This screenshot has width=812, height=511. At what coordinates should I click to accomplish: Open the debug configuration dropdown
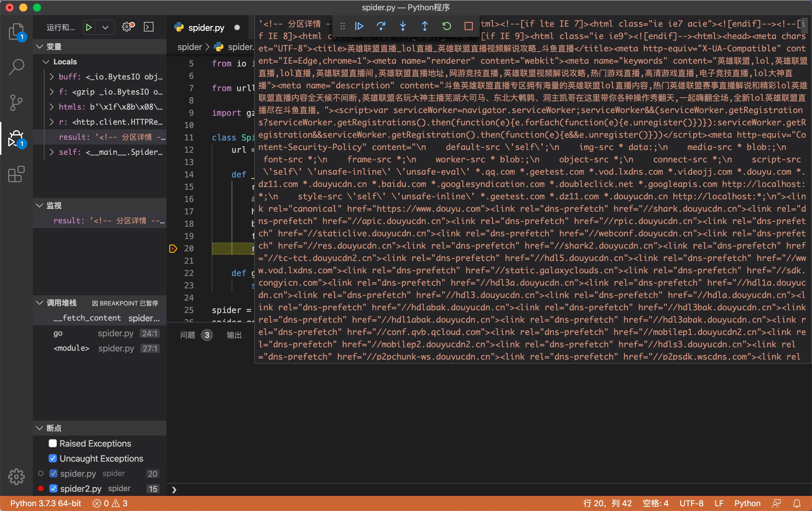point(106,27)
